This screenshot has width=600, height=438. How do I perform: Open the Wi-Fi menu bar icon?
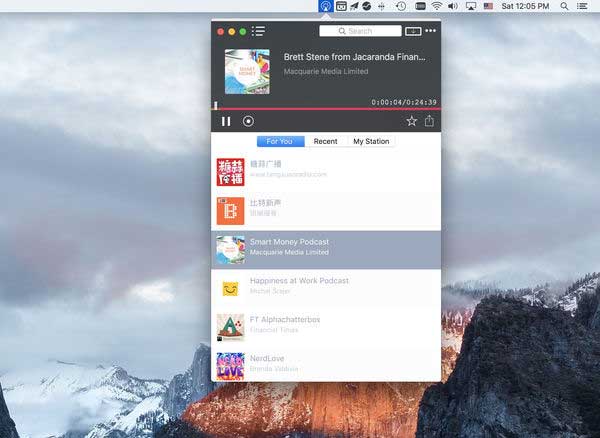pos(437,6)
